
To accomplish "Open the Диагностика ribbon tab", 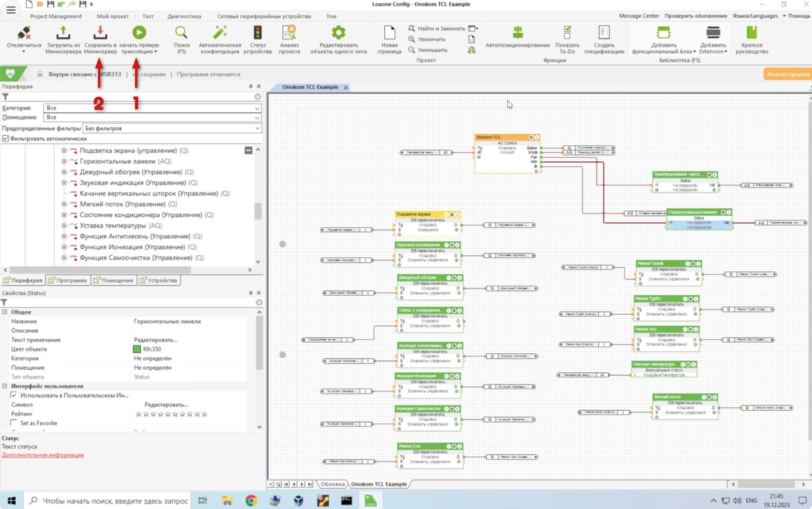I will pos(184,16).
